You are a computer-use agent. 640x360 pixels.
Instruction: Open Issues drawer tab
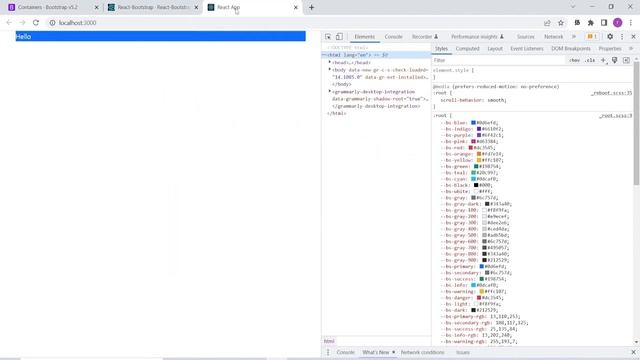click(x=462, y=352)
